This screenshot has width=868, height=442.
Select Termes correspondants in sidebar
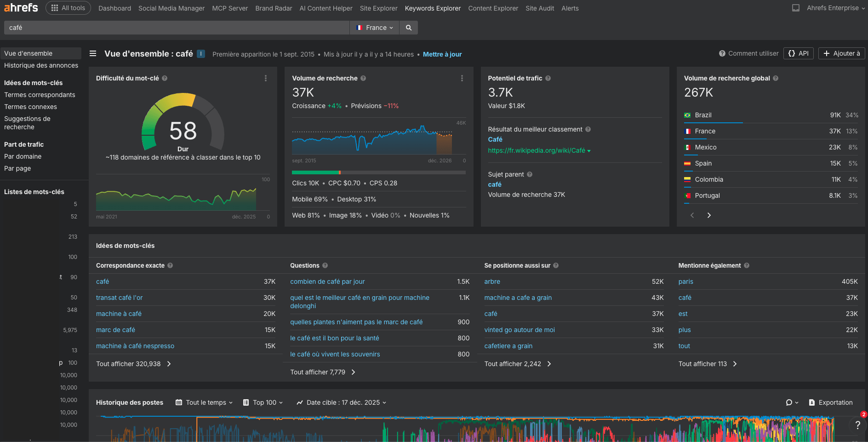click(40, 95)
